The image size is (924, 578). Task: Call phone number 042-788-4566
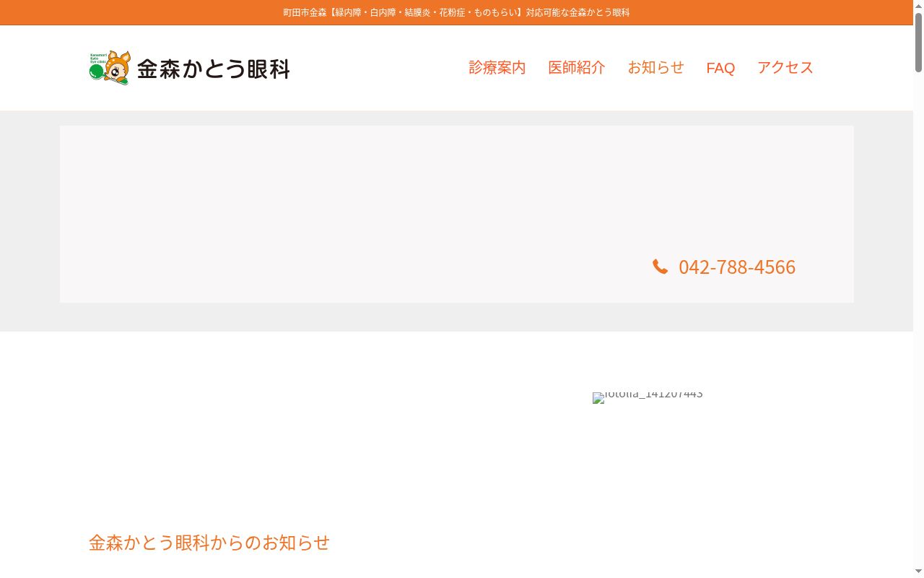tap(737, 267)
